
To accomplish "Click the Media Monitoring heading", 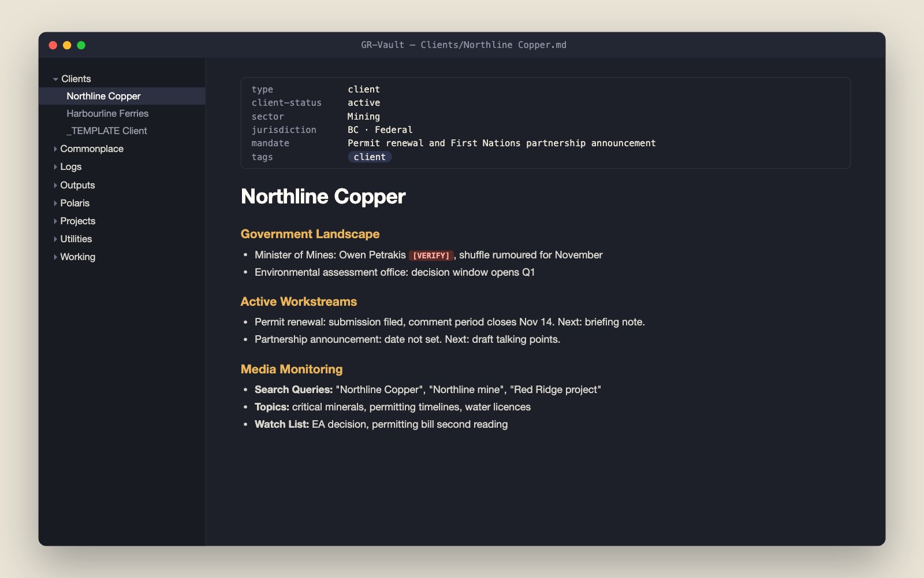I will tap(292, 369).
